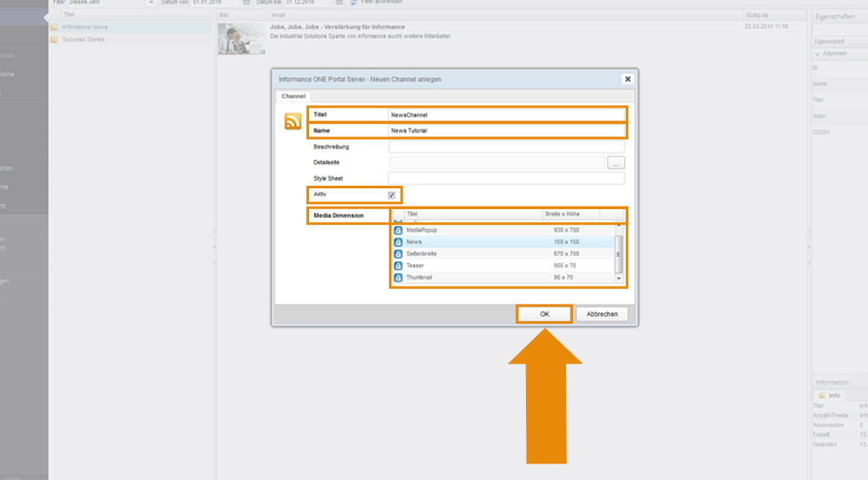Click the Name field containing News Tutorial

[507, 131]
